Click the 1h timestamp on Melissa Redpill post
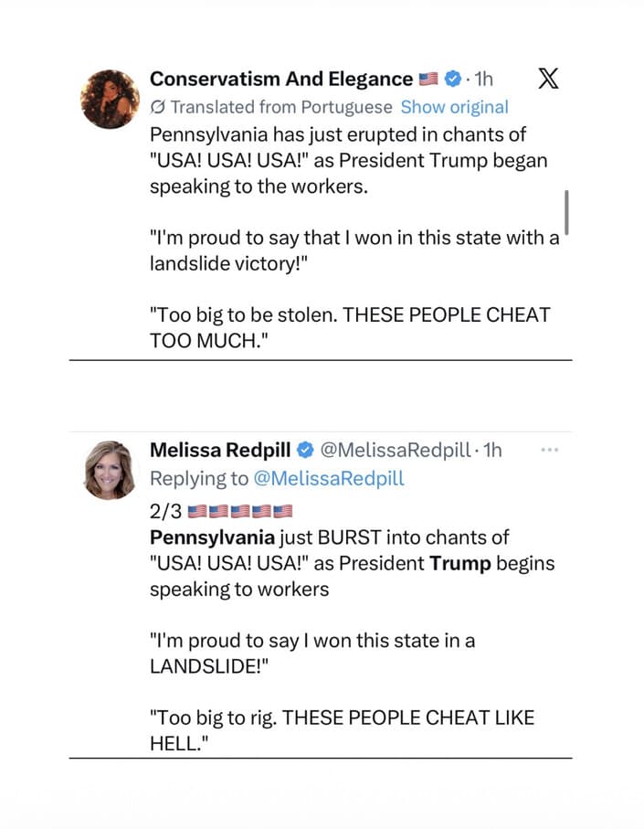The image size is (644, 829). coord(492,450)
